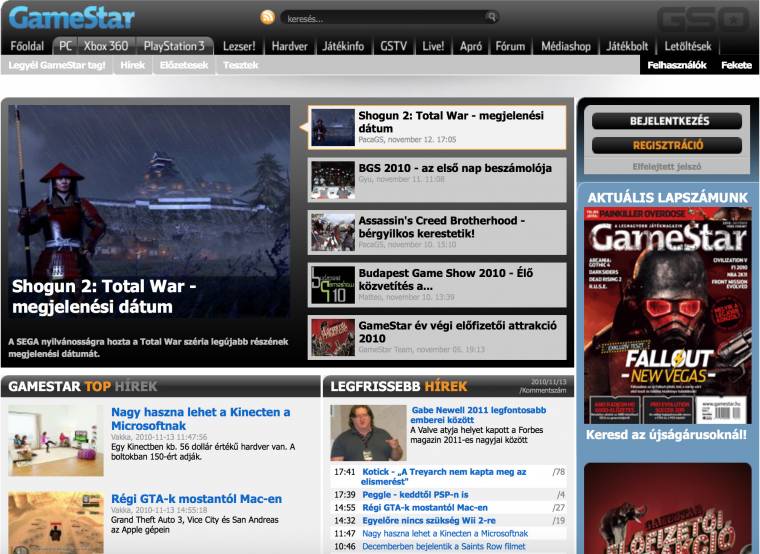The height and width of the screenshot is (554, 760).
Task: Open Gabe Newell 2011 legfontosabb emberei headline
Action: [x=478, y=415]
